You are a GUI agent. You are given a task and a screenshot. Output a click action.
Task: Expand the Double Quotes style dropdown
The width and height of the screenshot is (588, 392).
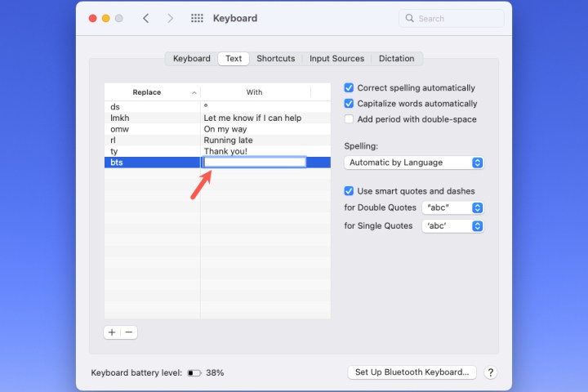(452, 207)
